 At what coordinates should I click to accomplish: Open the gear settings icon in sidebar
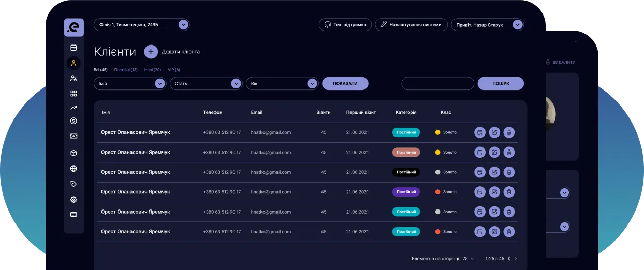tap(74, 200)
